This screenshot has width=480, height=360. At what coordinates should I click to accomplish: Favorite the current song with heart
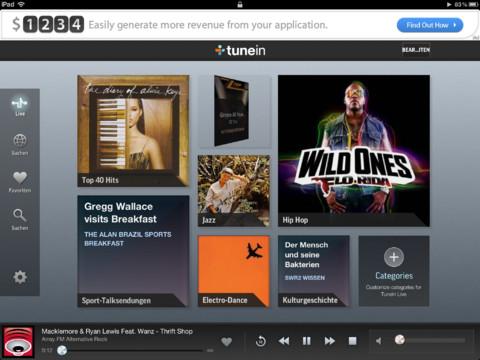coord(227,341)
